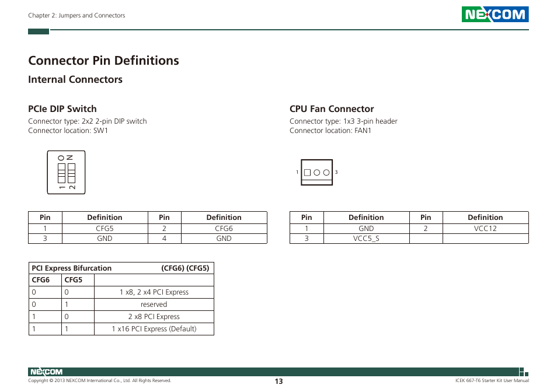Click the NEXCOM logo in the header
Screen dimensions: 557x392
click(495, 14)
